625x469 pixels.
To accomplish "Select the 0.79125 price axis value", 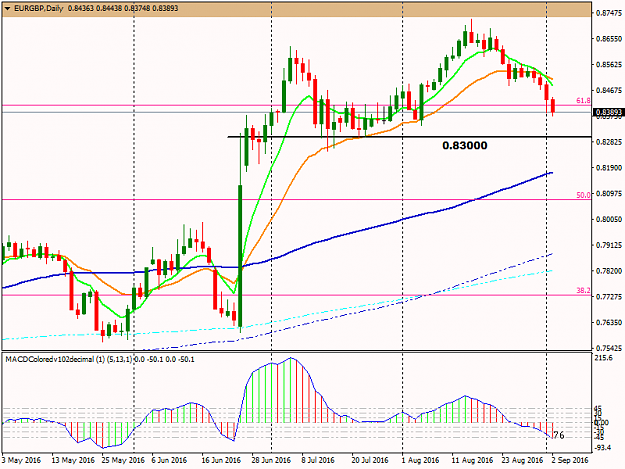I will click(x=609, y=245).
